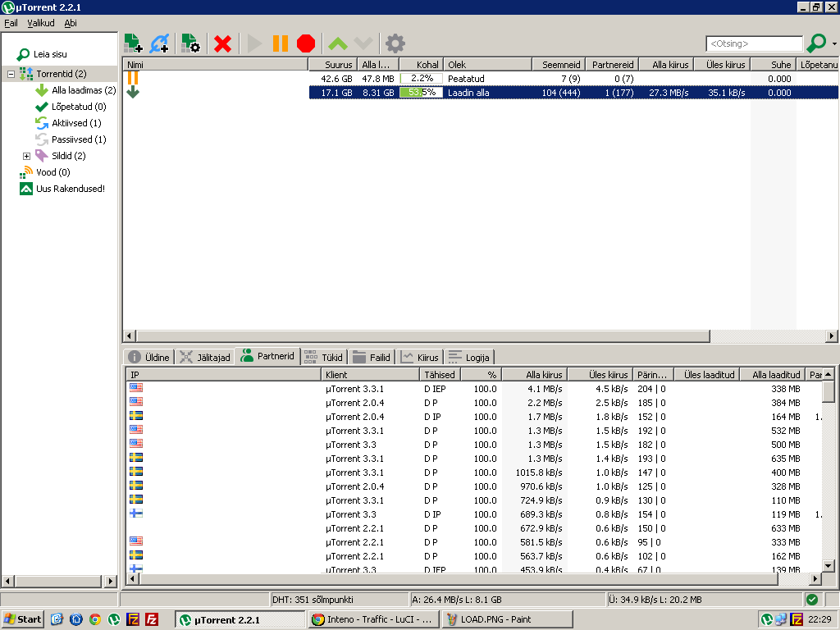
Task: Click the 53.5% progress bar
Action: [x=421, y=93]
